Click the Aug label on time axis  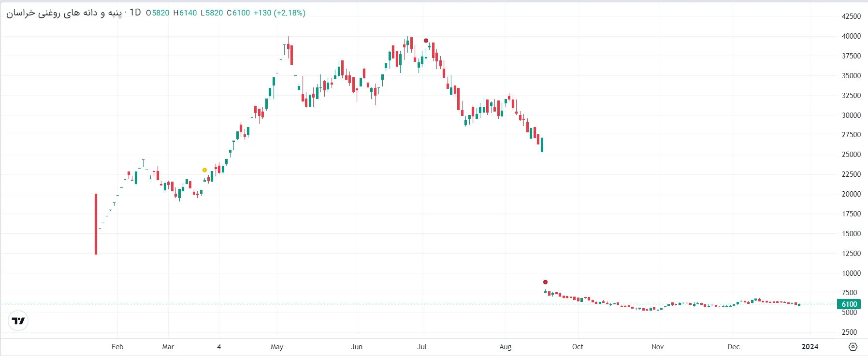coord(506,347)
